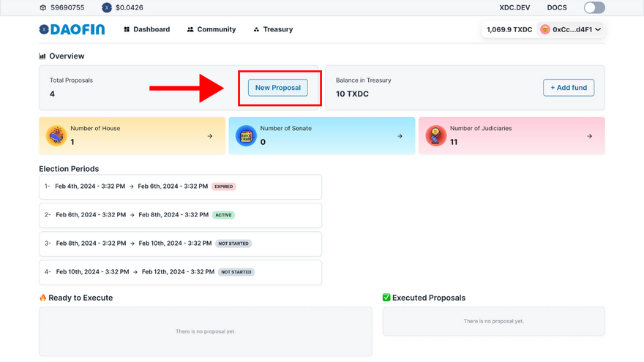644x362 pixels.
Task: Open Number of Judiciaries arrow
Action: (590, 136)
